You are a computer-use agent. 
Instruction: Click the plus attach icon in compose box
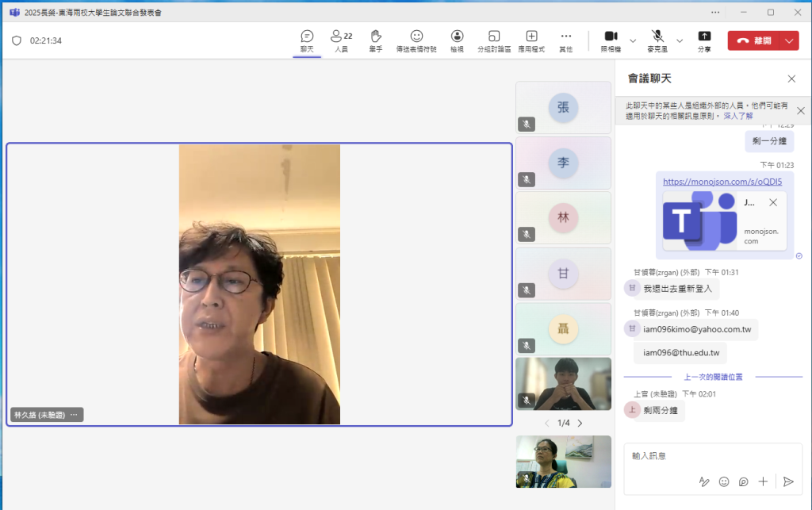pos(763,481)
